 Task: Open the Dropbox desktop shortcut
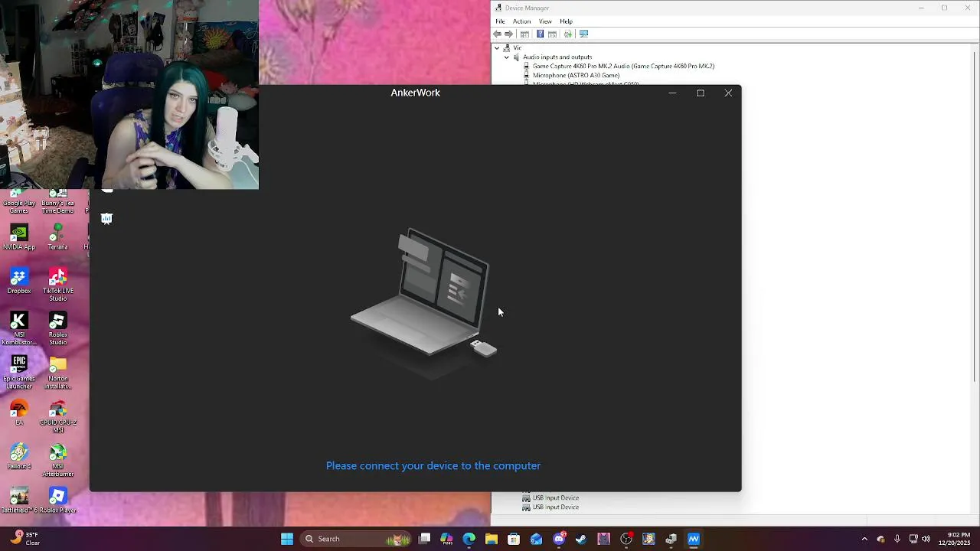(19, 281)
